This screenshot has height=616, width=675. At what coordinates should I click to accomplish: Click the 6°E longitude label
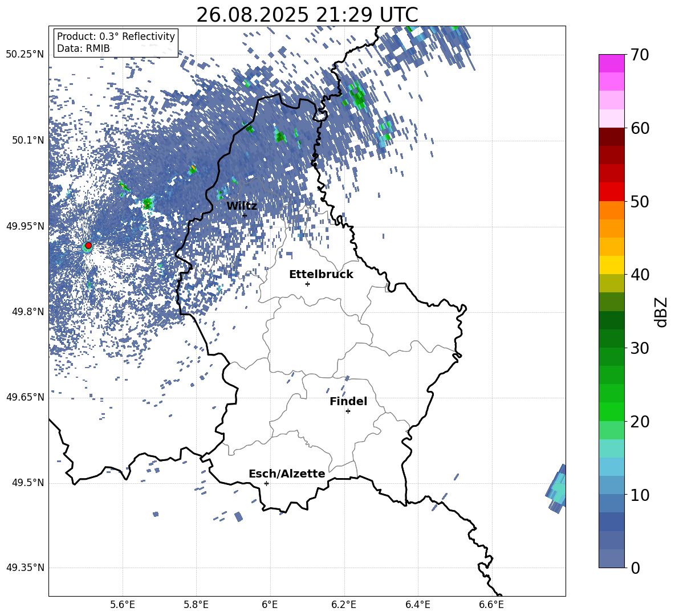pos(270,605)
